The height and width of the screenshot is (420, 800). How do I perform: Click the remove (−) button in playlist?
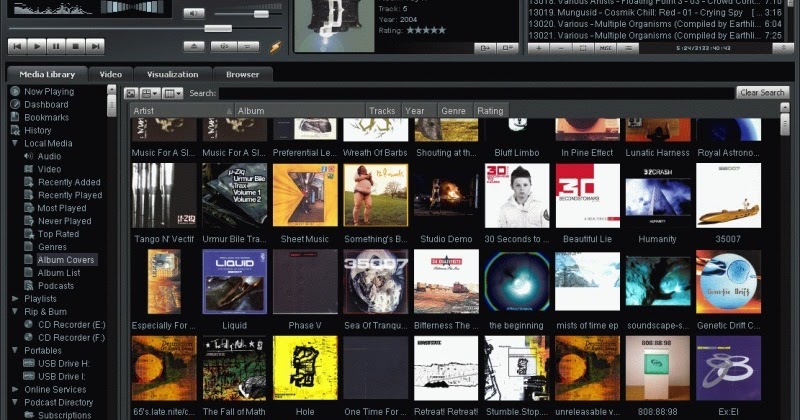click(x=561, y=48)
